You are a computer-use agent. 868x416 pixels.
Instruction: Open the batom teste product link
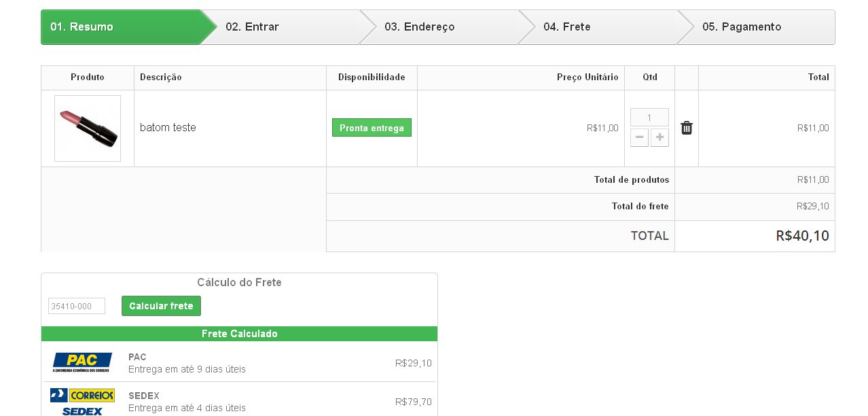point(168,128)
